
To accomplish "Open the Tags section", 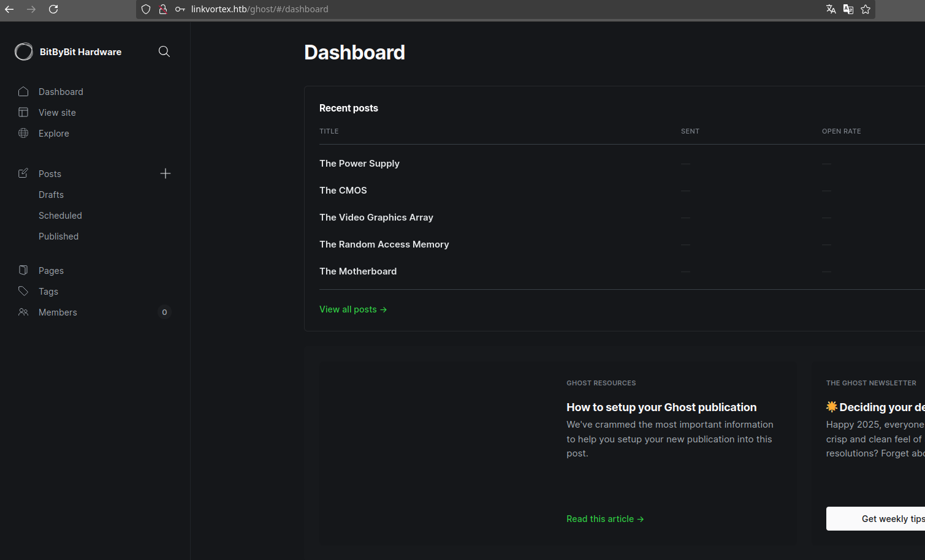I will 48,292.
